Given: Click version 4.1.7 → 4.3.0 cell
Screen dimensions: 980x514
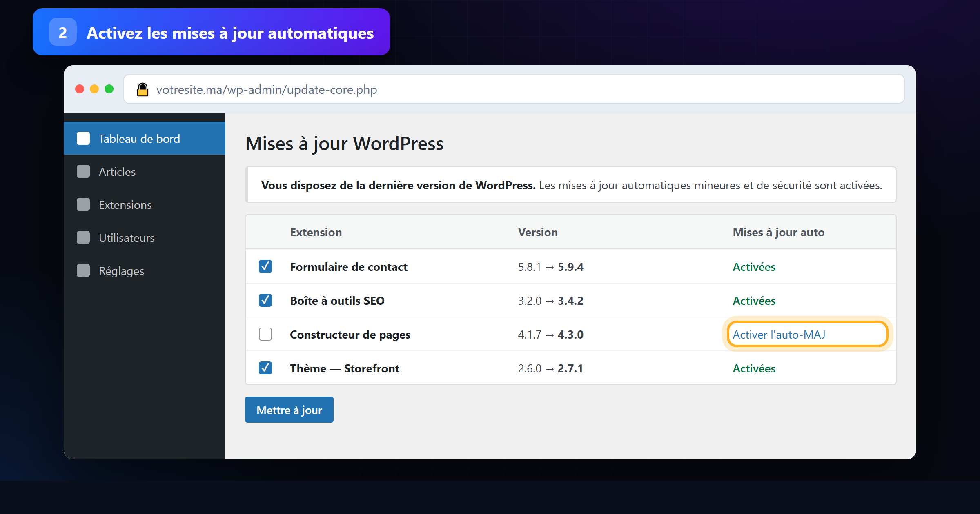Looking at the screenshot, I should pyautogui.click(x=551, y=335).
